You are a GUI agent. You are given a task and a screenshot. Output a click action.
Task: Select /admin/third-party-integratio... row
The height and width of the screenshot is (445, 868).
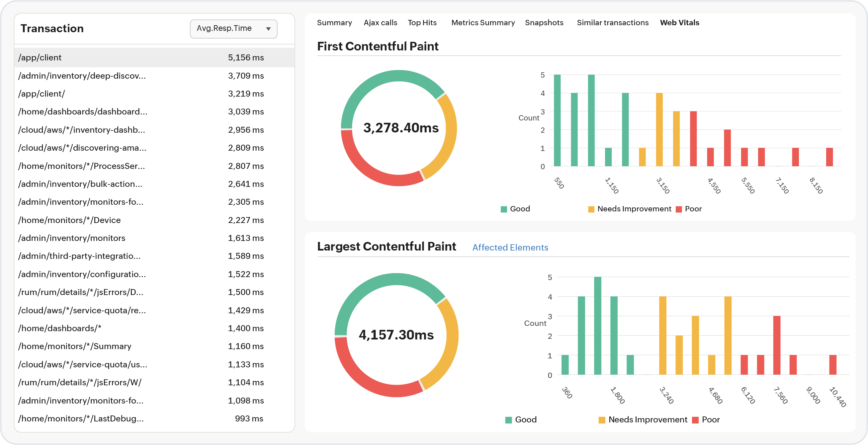(154, 256)
